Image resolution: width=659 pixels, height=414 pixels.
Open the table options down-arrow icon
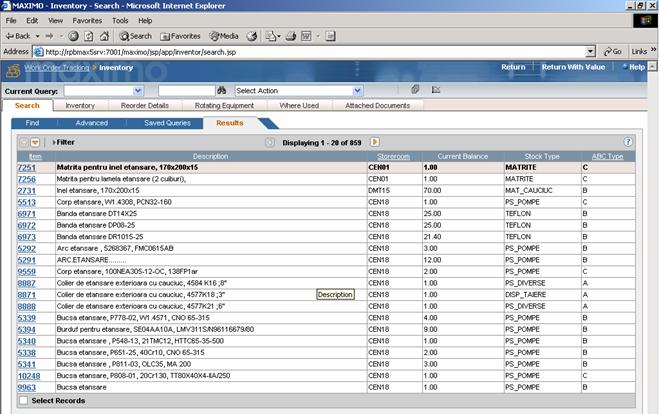tap(35, 142)
